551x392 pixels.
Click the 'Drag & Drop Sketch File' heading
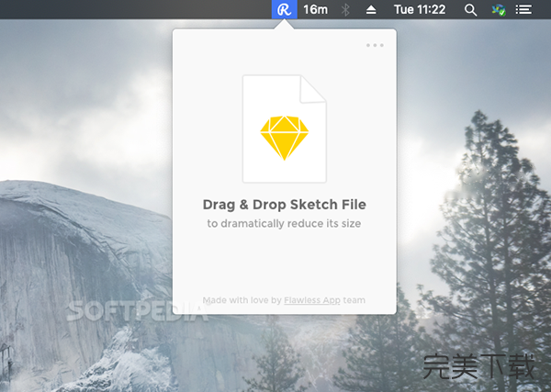pyautogui.click(x=284, y=204)
